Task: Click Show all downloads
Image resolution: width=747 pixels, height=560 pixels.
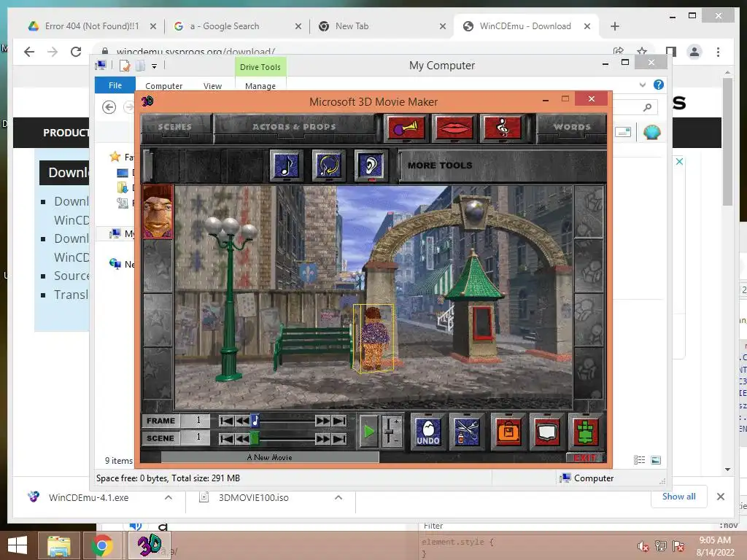Action: pyautogui.click(x=678, y=496)
